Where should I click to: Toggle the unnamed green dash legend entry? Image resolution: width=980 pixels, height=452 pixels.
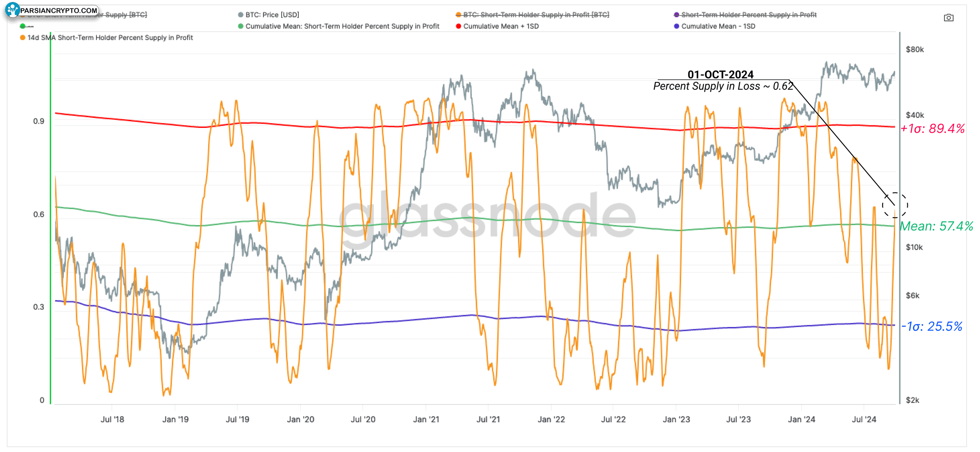[26, 26]
